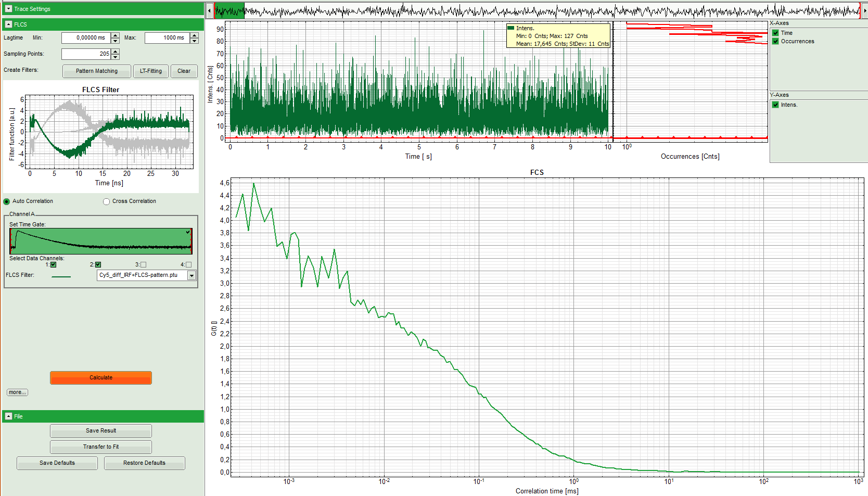The image size is (868, 496).
Task: Increase the Sampling Points value
Action: click(x=116, y=51)
